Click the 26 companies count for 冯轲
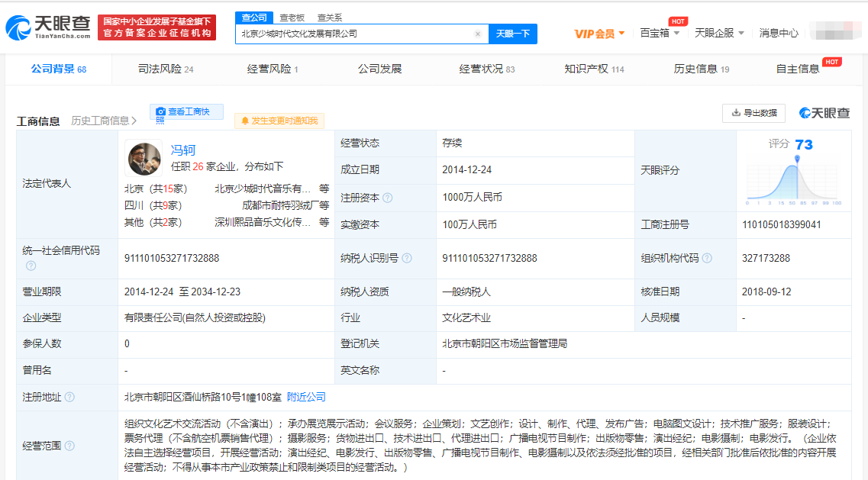 [x=198, y=166]
